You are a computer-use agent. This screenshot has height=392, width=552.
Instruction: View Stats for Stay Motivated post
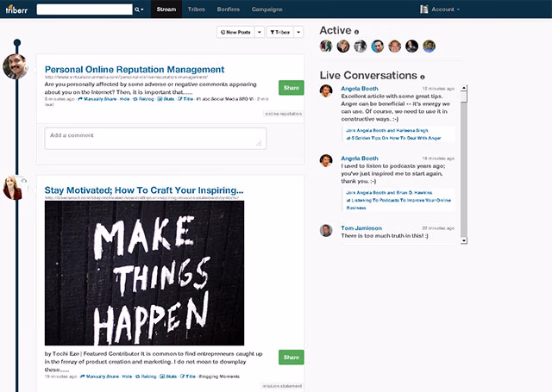pos(168,376)
